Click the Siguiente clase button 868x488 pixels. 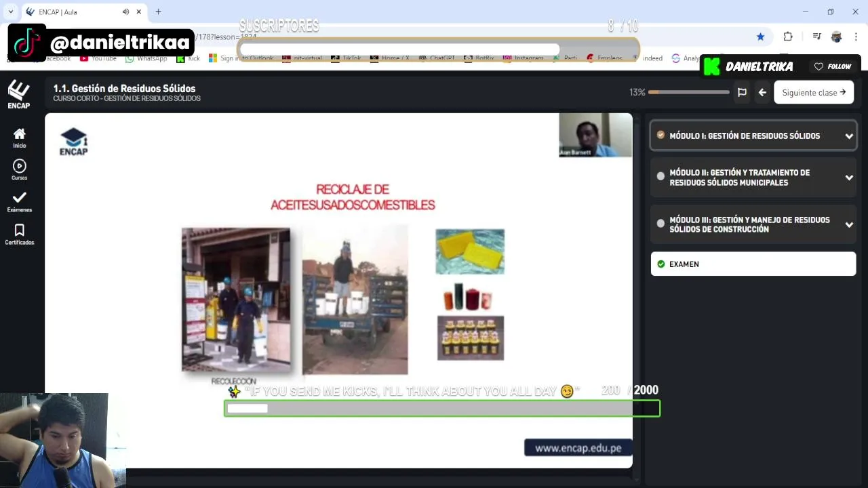814,92
